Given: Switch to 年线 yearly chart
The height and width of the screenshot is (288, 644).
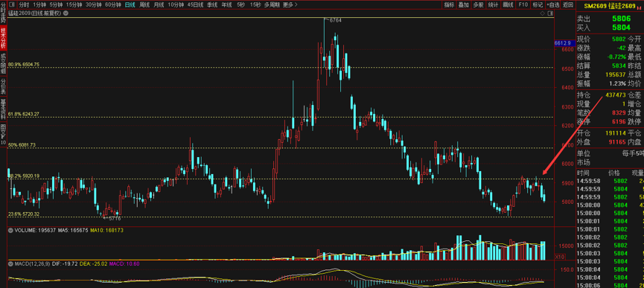Looking at the screenshot, I should (x=226, y=5).
